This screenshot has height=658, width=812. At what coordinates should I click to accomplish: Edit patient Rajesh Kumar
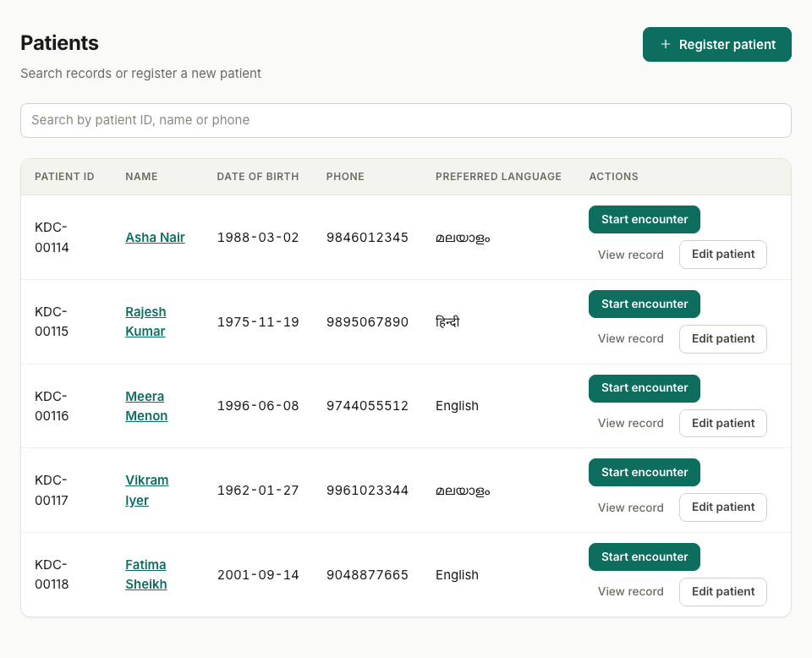(x=723, y=339)
